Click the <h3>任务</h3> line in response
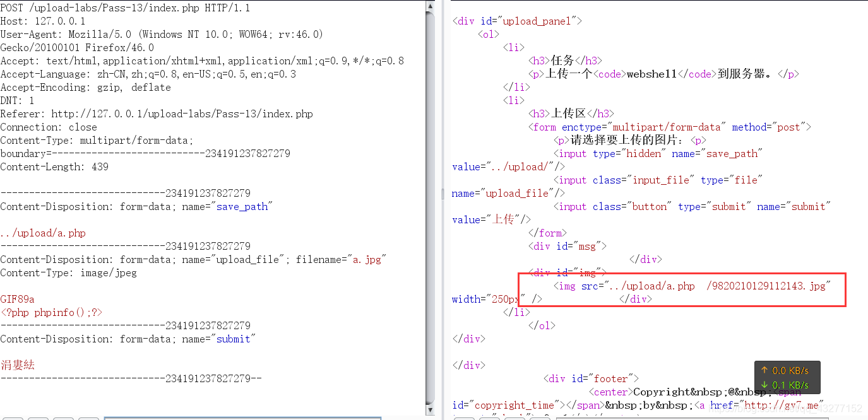Screen dimensions: 868x420 pyautogui.click(x=566, y=61)
